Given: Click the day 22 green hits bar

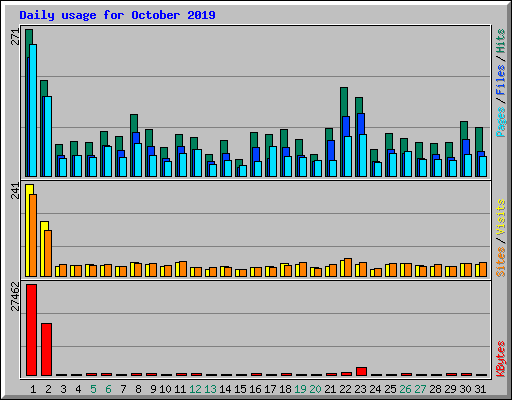Looking at the screenshot, I should (344, 102).
